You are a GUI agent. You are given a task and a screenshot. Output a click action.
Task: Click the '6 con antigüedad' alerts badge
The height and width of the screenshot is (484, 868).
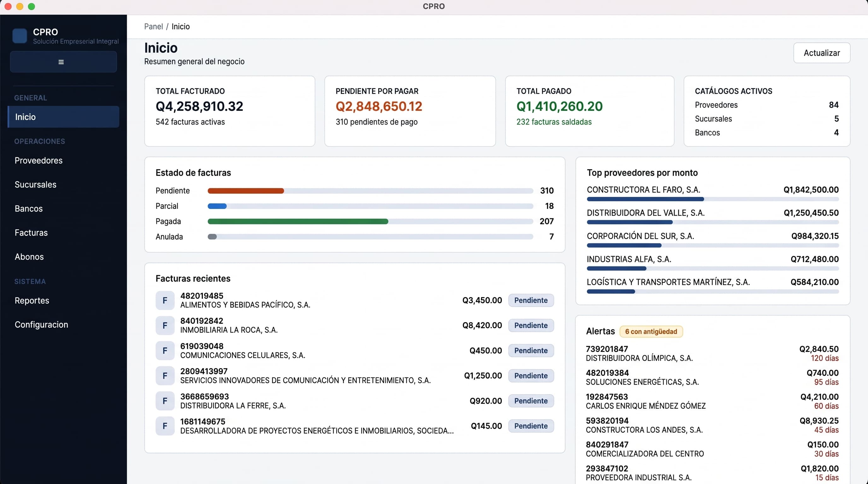(651, 331)
